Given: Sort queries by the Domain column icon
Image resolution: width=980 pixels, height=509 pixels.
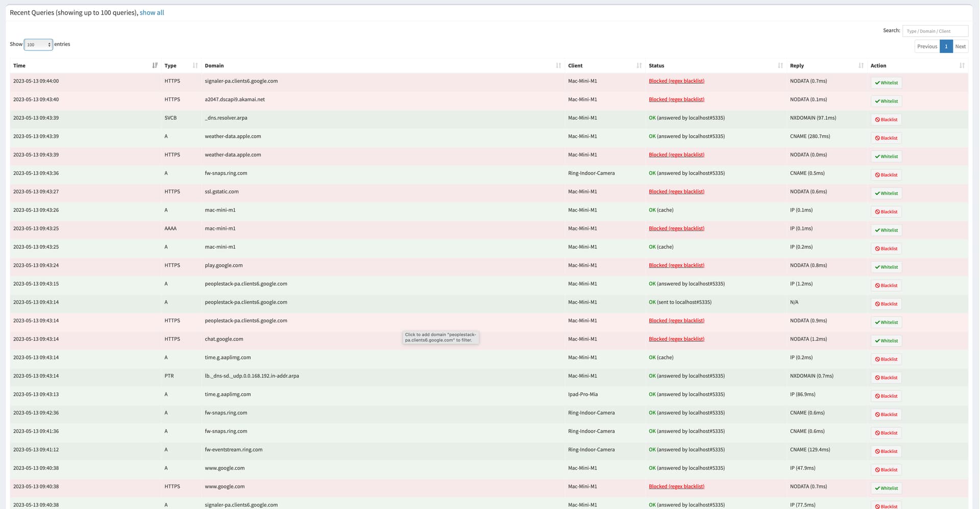Looking at the screenshot, I should pyautogui.click(x=557, y=65).
